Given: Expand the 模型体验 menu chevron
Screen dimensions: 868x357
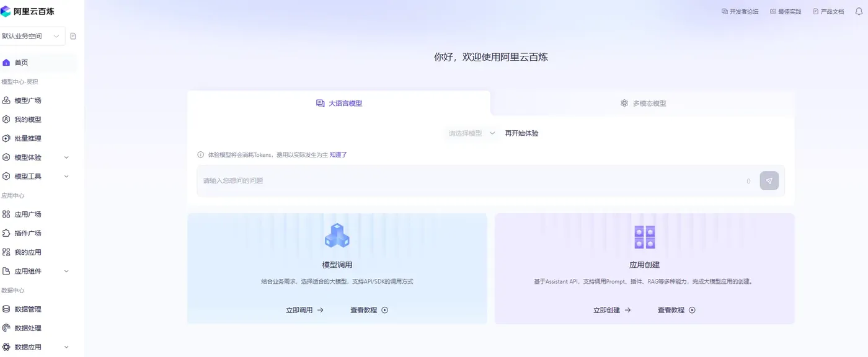Looking at the screenshot, I should (66, 157).
